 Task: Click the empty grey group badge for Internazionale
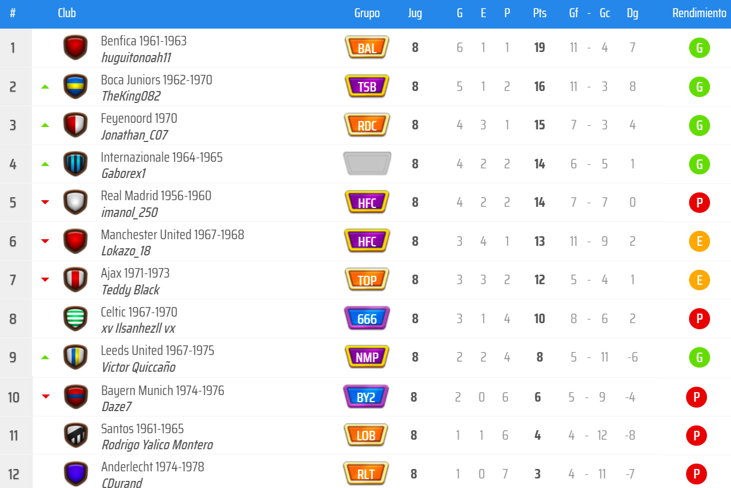(x=367, y=164)
